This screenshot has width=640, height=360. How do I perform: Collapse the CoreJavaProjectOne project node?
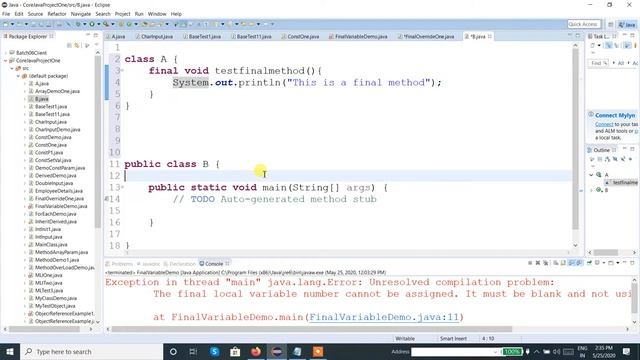pos(6,60)
